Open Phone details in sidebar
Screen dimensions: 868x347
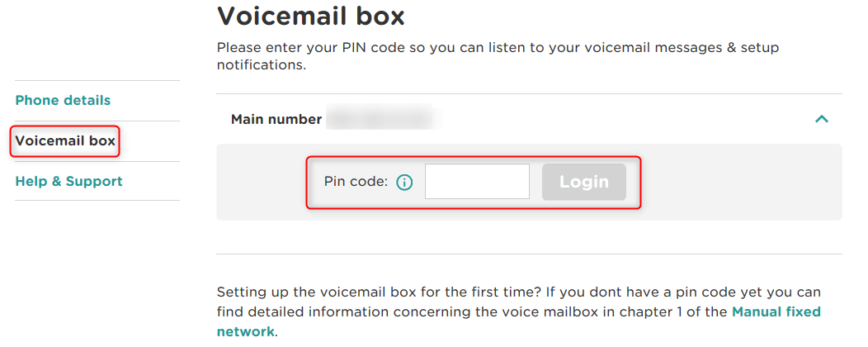pyautogui.click(x=63, y=100)
